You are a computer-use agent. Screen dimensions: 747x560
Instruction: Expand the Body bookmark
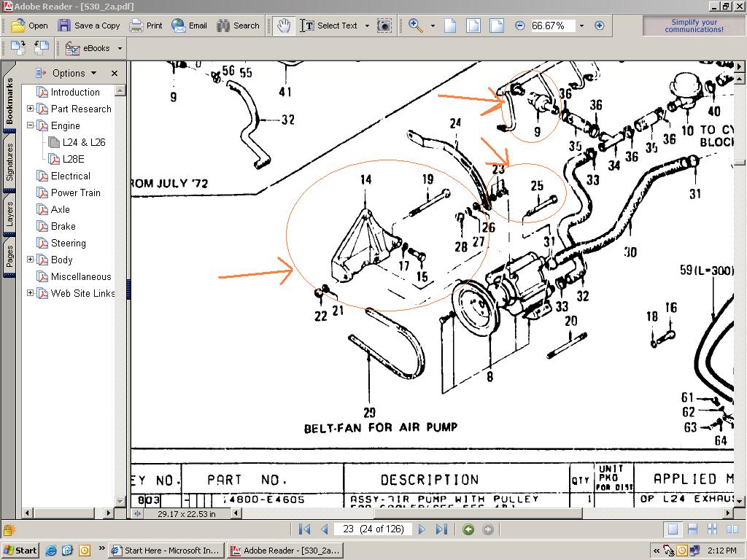pyautogui.click(x=30, y=260)
